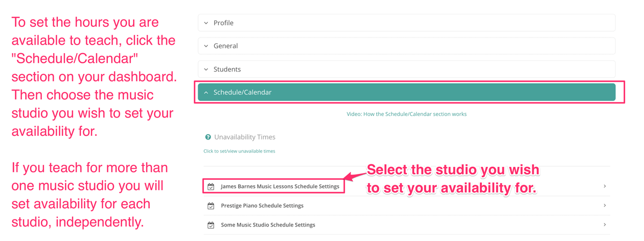
Task: Select James Barnes Music Lessons Schedule Settings
Action: click(x=280, y=186)
